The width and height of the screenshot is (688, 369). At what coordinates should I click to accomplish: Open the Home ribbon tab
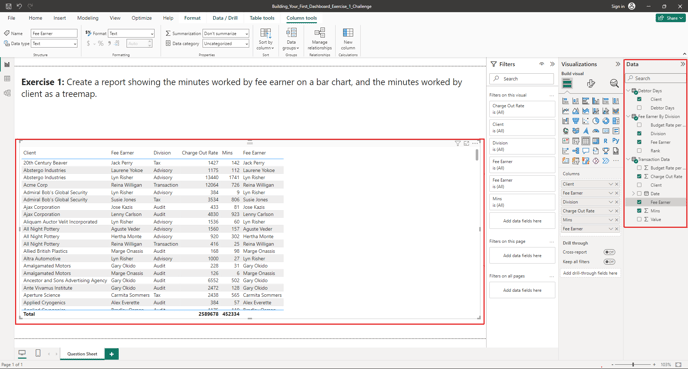coord(36,18)
